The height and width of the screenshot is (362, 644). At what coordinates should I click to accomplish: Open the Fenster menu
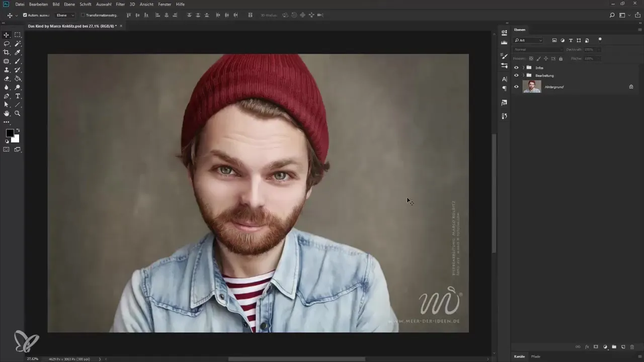(x=165, y=4)
